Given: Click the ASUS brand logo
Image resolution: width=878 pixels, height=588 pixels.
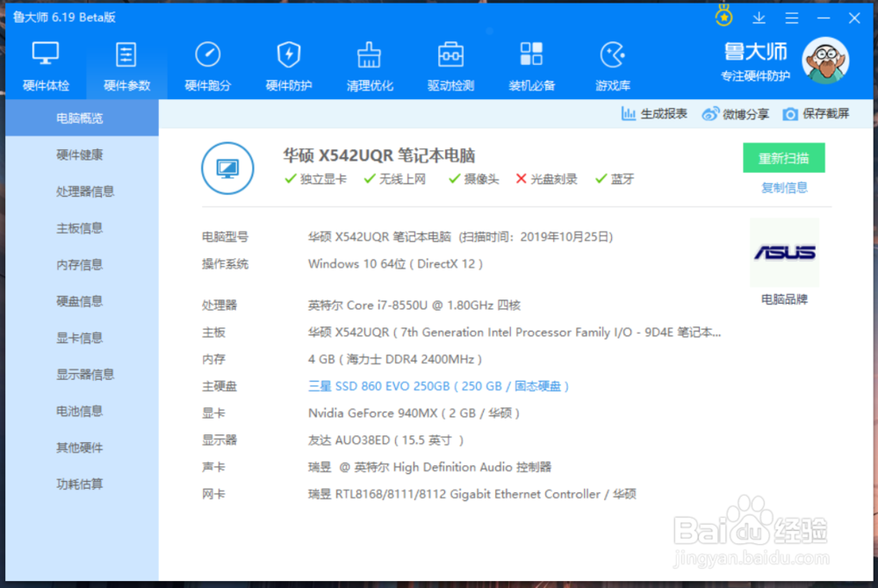Looking at the screenshot, I should click(784, 253).
